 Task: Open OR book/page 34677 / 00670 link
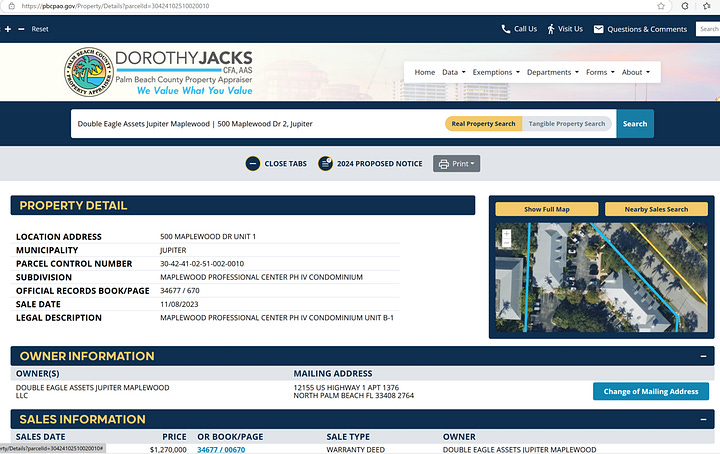(221, 450)
